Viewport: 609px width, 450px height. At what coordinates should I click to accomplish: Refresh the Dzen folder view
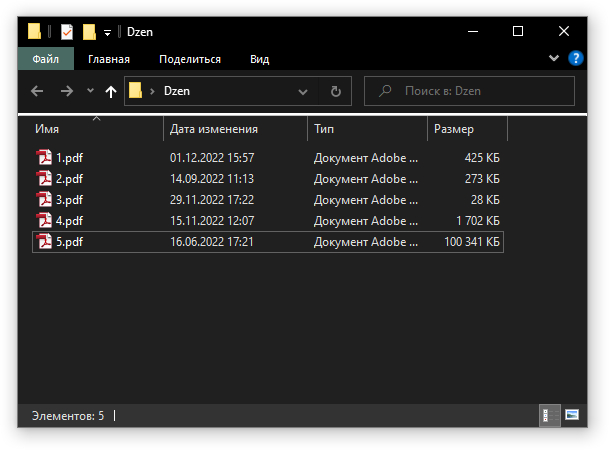[336, 92]
